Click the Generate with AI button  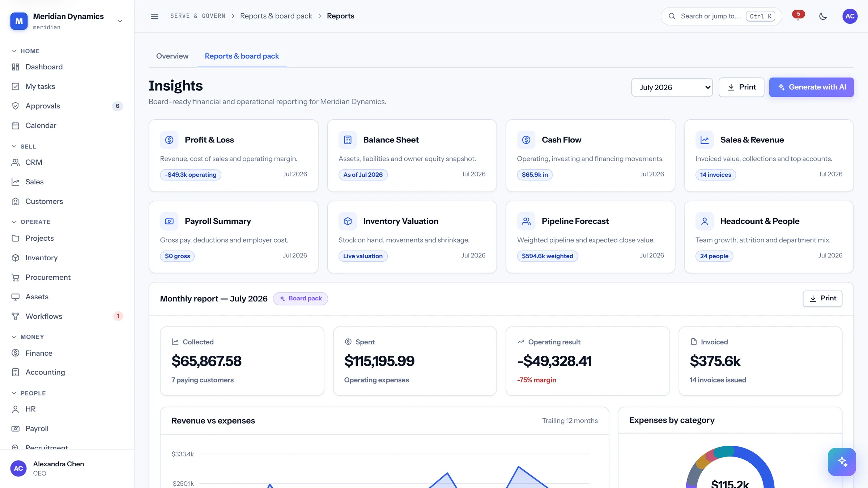click(811, 87)
